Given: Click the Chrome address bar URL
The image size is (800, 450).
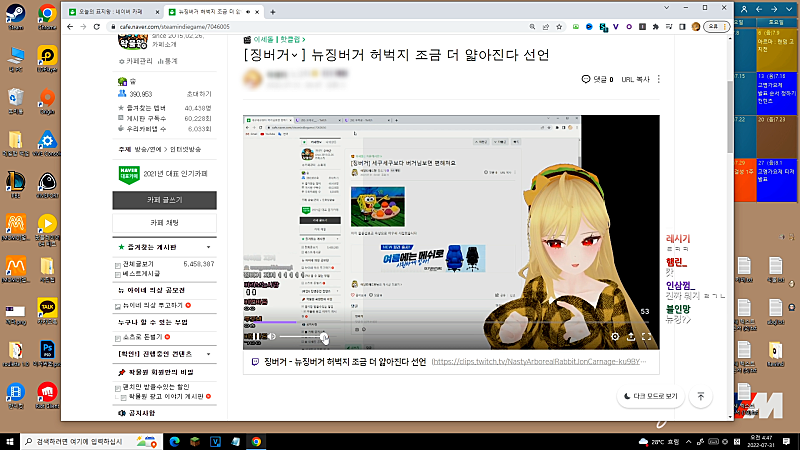Looking at the screenshot, I should [174, 27].
